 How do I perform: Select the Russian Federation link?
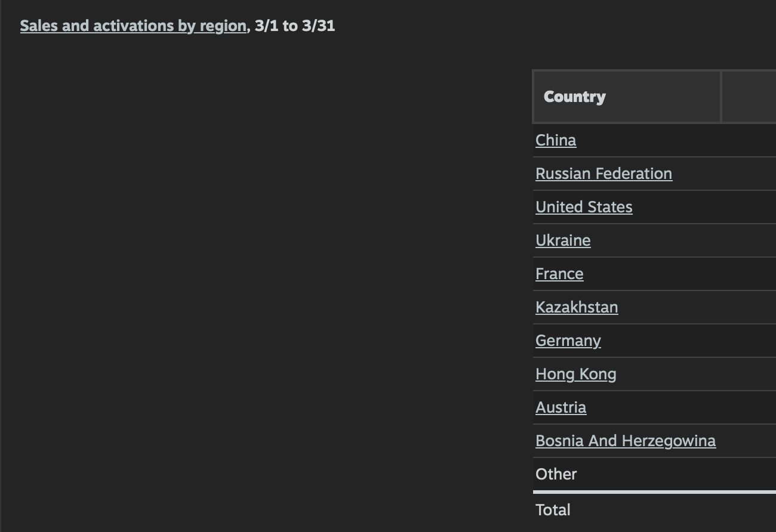point(603,174)
